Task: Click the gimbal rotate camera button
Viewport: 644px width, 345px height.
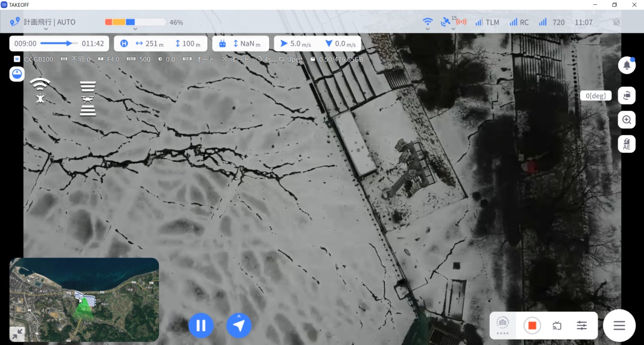Action: pos(627,96)
